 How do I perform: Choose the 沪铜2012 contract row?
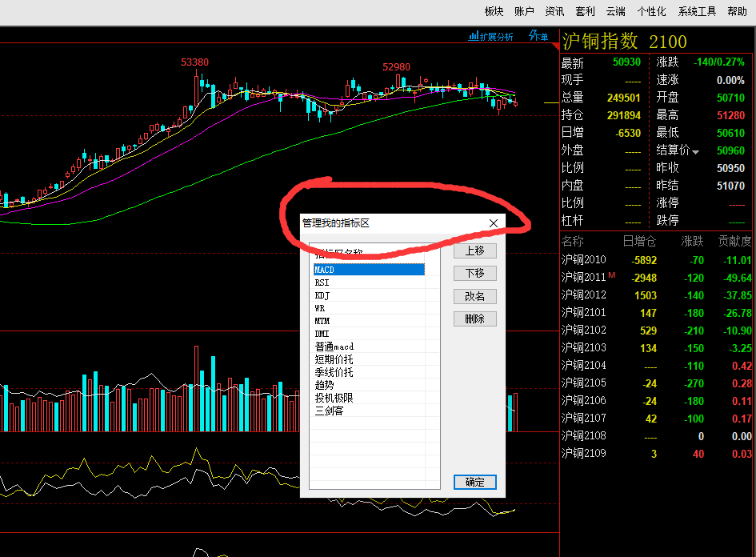(x=584, y=295)
